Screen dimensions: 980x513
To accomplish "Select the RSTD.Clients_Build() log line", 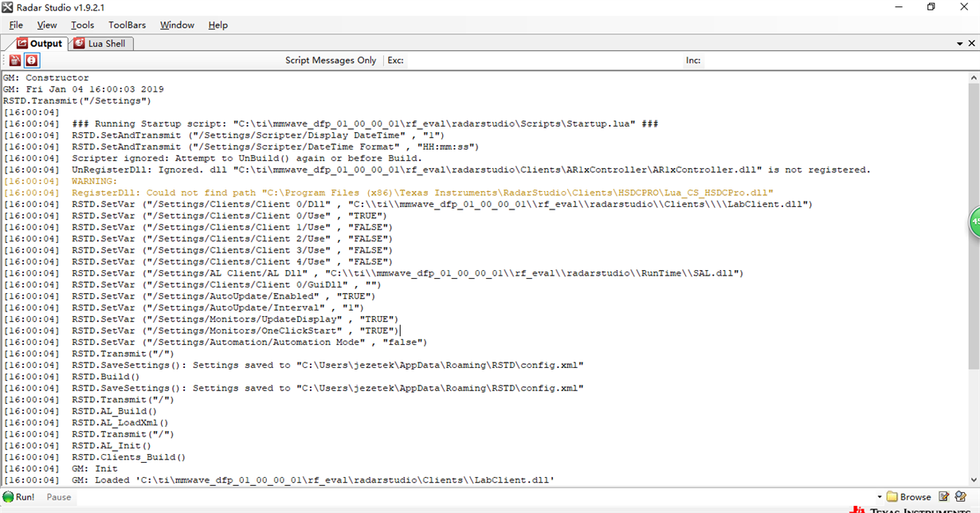I will click(94, 458).
